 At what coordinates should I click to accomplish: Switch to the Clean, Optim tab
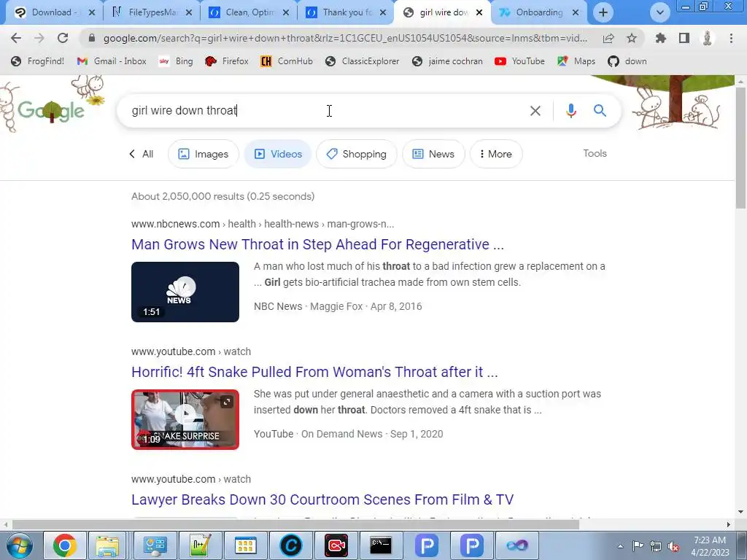249,12
